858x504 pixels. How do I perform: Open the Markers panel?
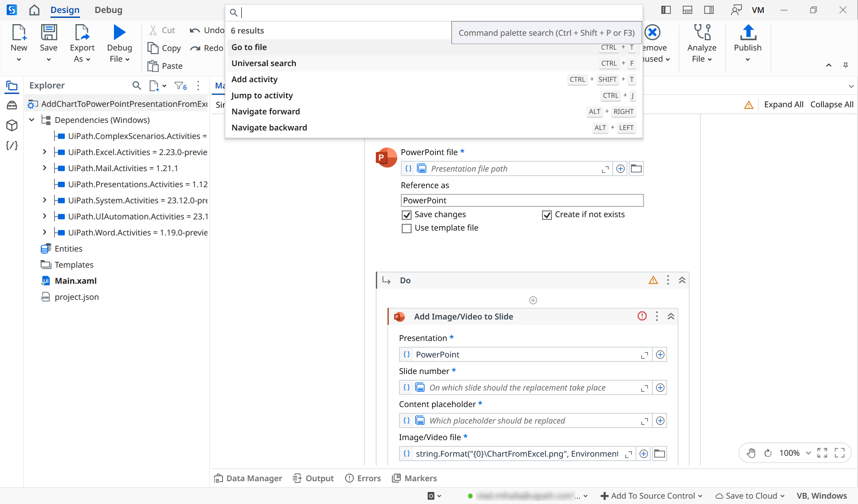click(x=414, y=478)
